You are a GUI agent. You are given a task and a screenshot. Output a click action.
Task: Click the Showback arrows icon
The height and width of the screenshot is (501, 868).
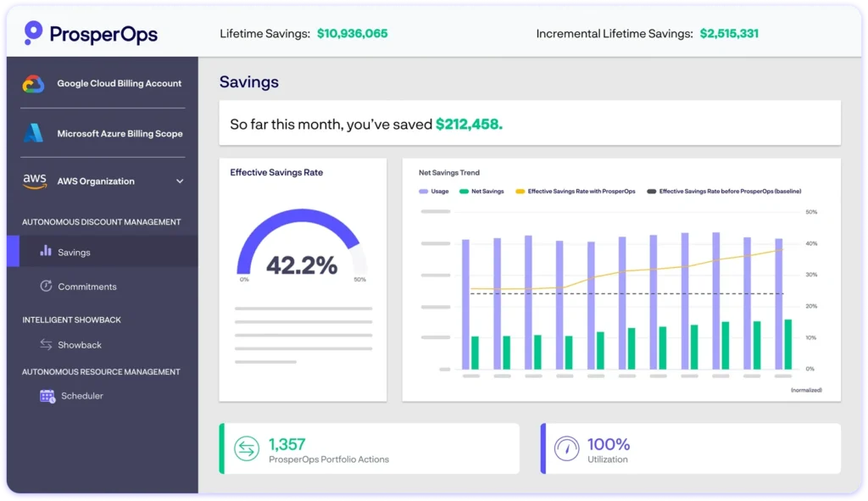[x=46, y=344]
